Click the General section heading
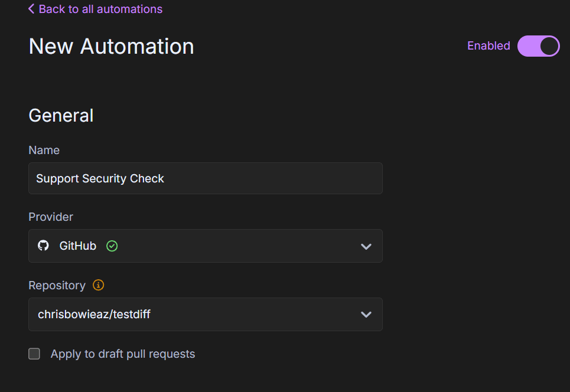The width and height of the screenshot is (570, 392). coord(61,115)
